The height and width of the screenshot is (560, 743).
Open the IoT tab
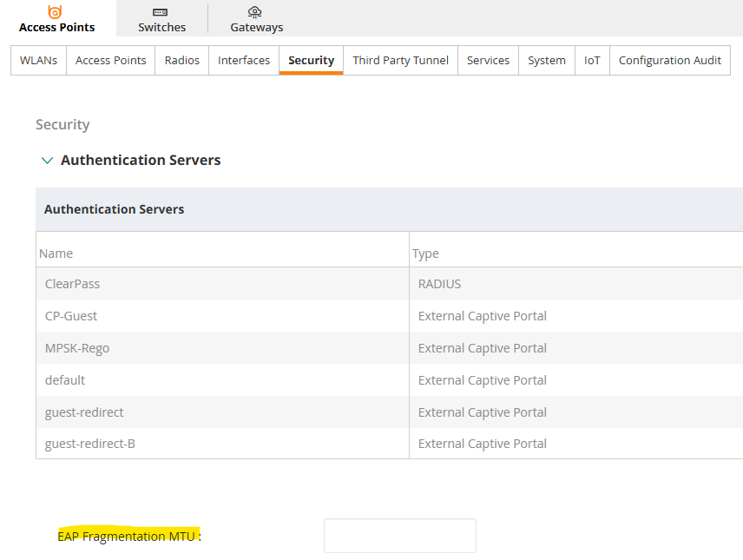click(592, 61)
